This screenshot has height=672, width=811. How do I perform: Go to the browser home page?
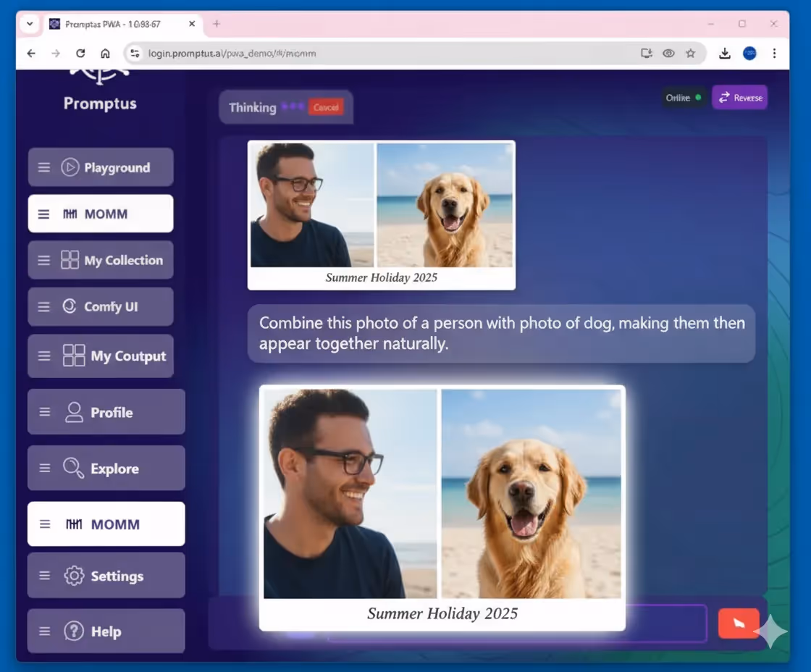(105, 54)
